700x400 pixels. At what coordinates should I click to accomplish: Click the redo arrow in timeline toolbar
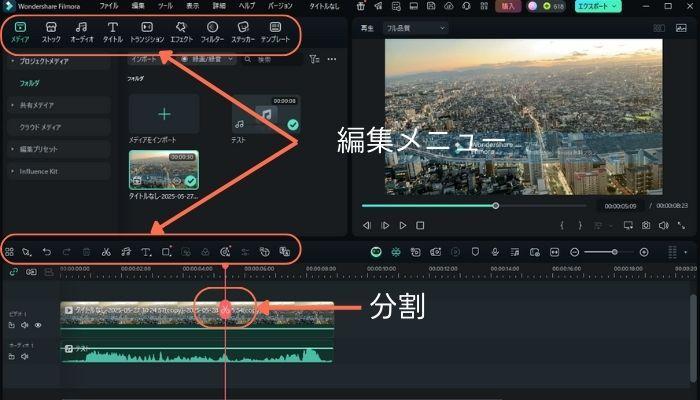(67, 252)
